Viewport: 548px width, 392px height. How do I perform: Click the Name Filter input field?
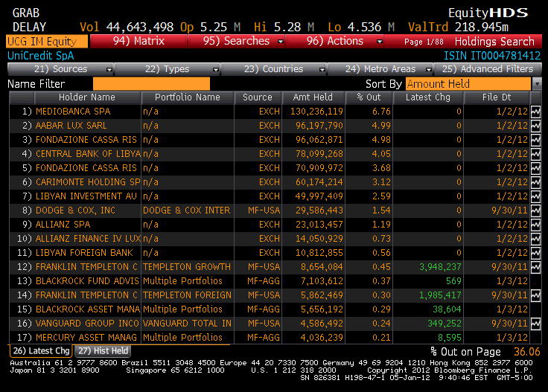click(x=151, y=84)
